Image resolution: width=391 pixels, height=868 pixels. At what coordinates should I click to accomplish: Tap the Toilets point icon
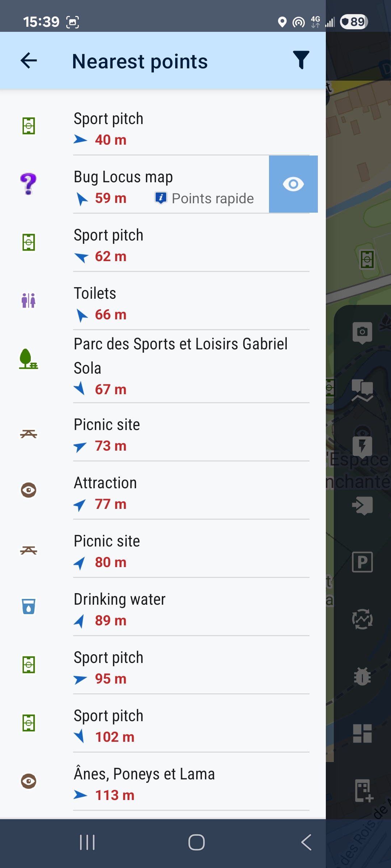[29, 301]
